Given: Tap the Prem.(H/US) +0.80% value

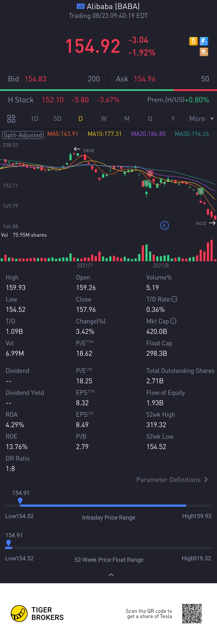Looking at the screenshot, I should pos(197,100).
